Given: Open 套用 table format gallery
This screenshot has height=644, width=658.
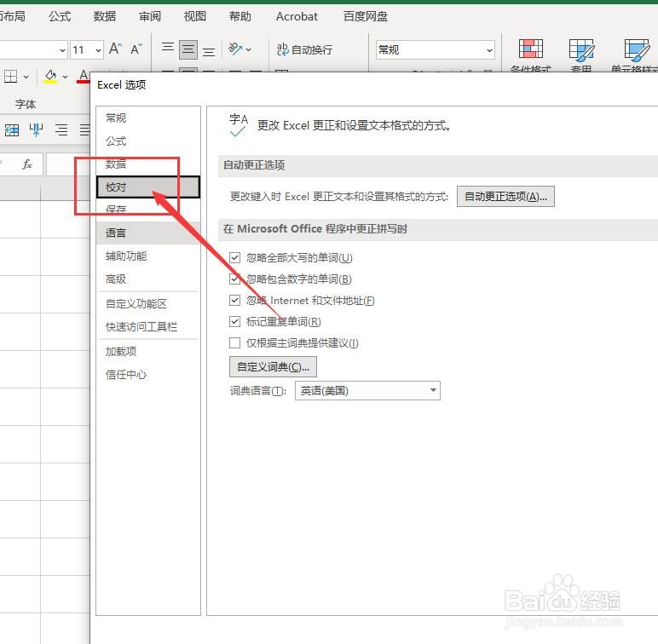Looking at the screenshot, I should click(x=581, y=55).
